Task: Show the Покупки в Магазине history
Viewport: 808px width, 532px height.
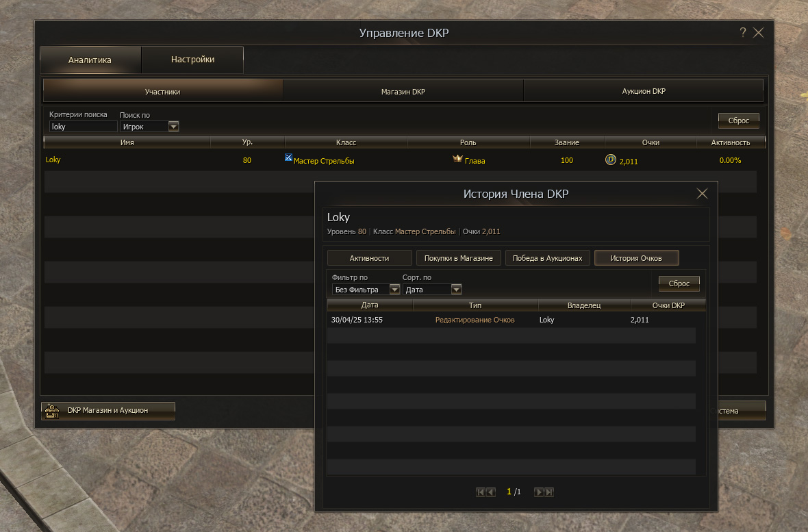Action: pyautogui.click(x=458, y=258)
